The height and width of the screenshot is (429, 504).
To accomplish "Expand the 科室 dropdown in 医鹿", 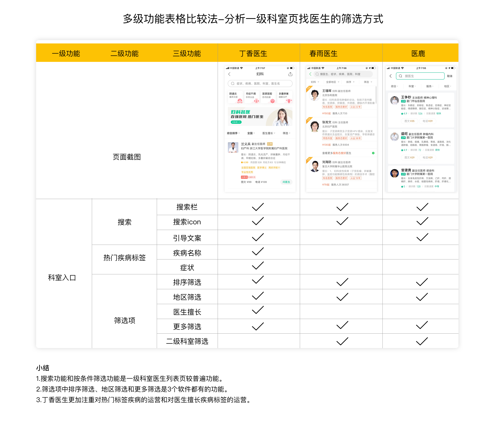I will [412, 86].
